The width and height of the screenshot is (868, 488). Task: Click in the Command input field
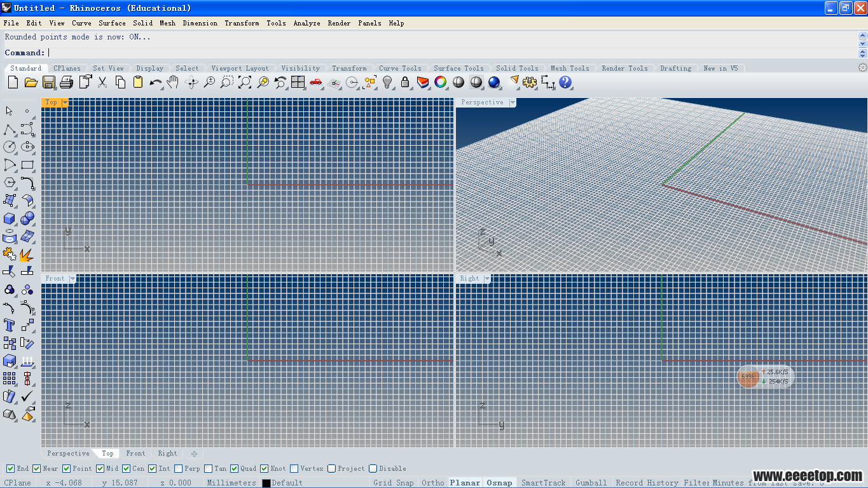pyautogui.click(x=453, y=53)
